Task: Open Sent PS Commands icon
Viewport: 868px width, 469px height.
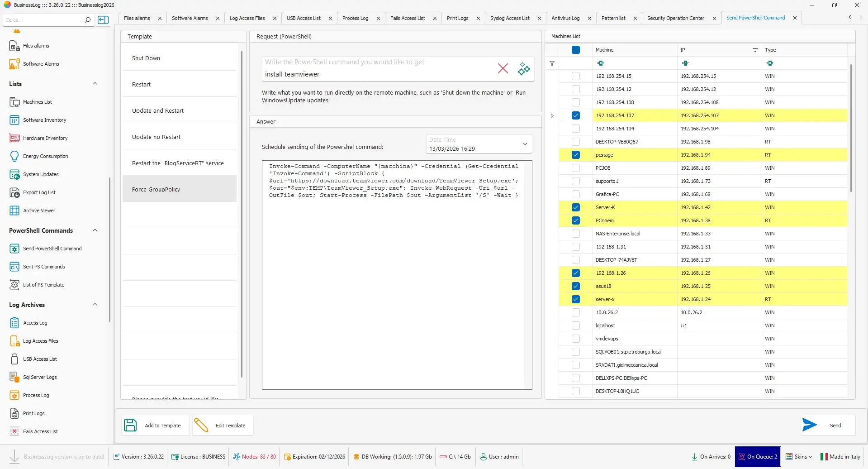Action: click(x=14, y=267)
